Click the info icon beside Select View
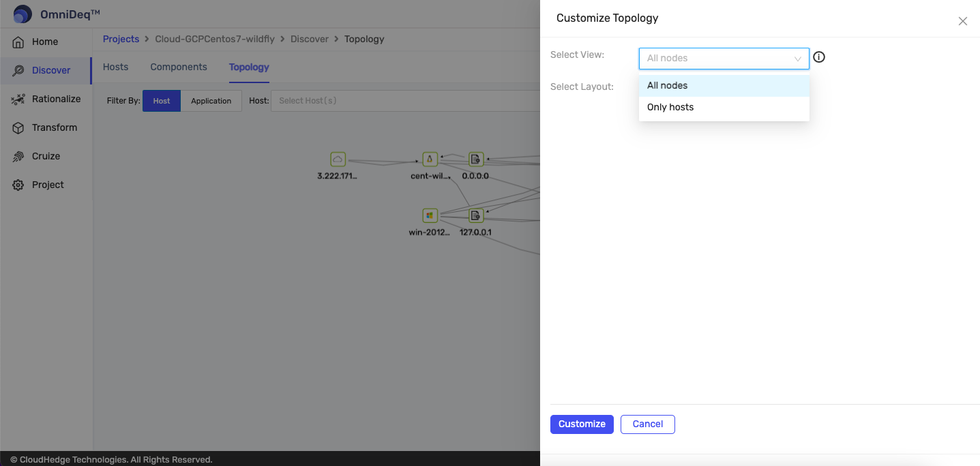 click(819, 57)
